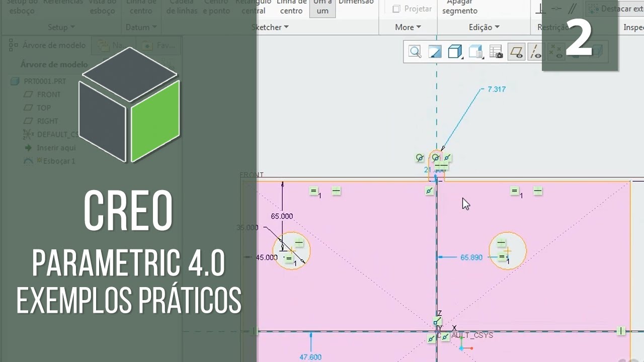Expand the More group dropdown
This screenshot has height=362, width=644.
[408, 27]
